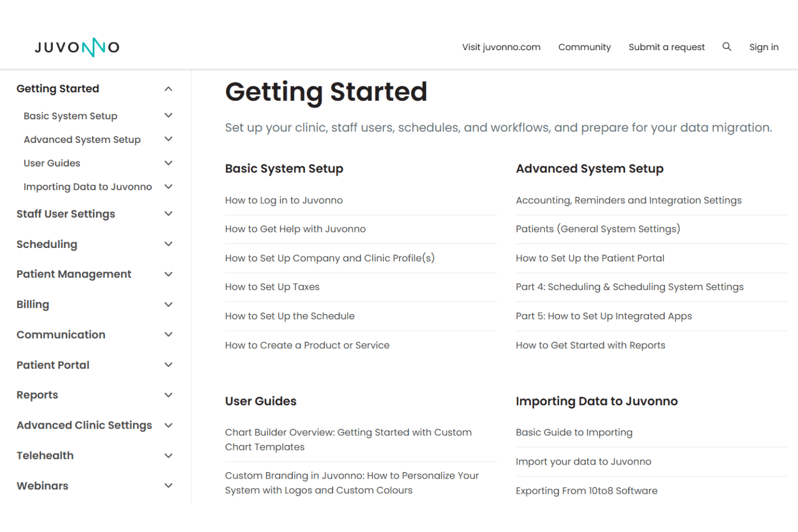Open Basic System Setup section heading

(x=284, y=169)
